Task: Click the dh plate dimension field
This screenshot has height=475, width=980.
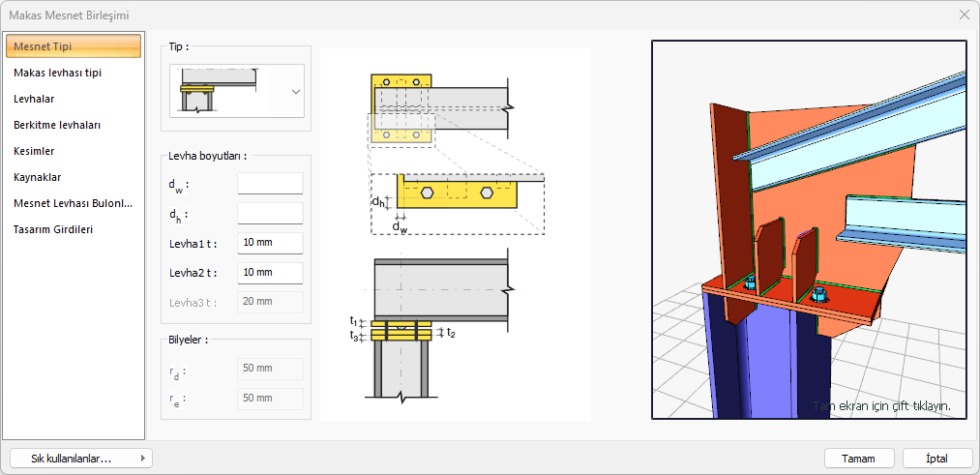Action: [x=270, y=214]
